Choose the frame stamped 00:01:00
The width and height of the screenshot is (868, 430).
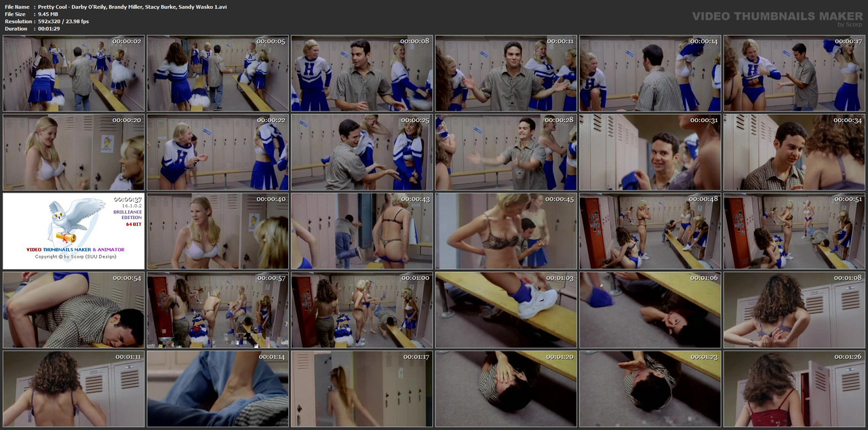coord(362,310)
